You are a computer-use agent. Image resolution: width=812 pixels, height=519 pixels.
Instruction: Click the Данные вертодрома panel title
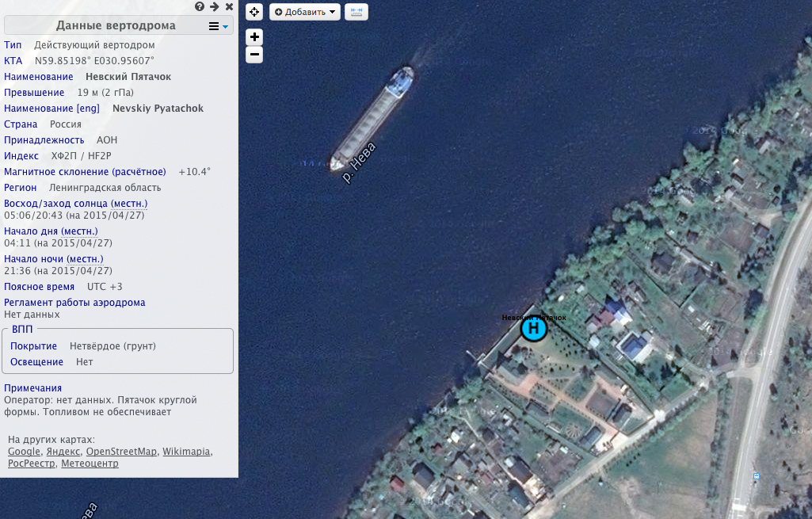tap(116, 25)
